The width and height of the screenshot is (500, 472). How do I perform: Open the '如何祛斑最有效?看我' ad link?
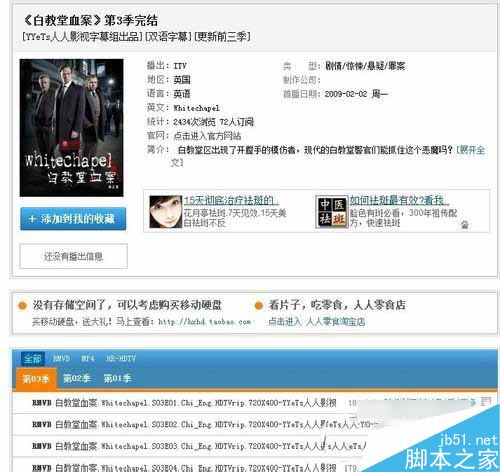point(399,200)
